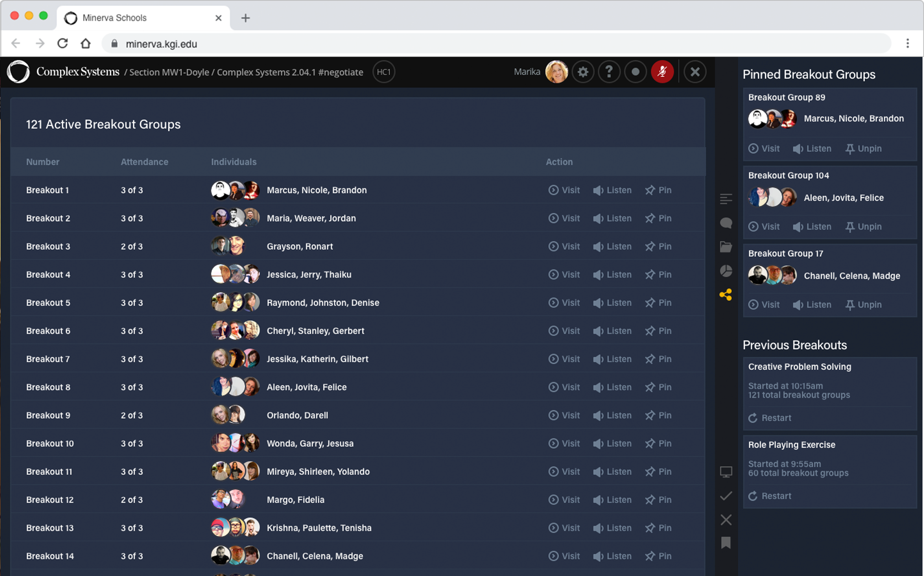Go to the browser home page
This screenshot has height=576, width=924.
tap(86, 44)
